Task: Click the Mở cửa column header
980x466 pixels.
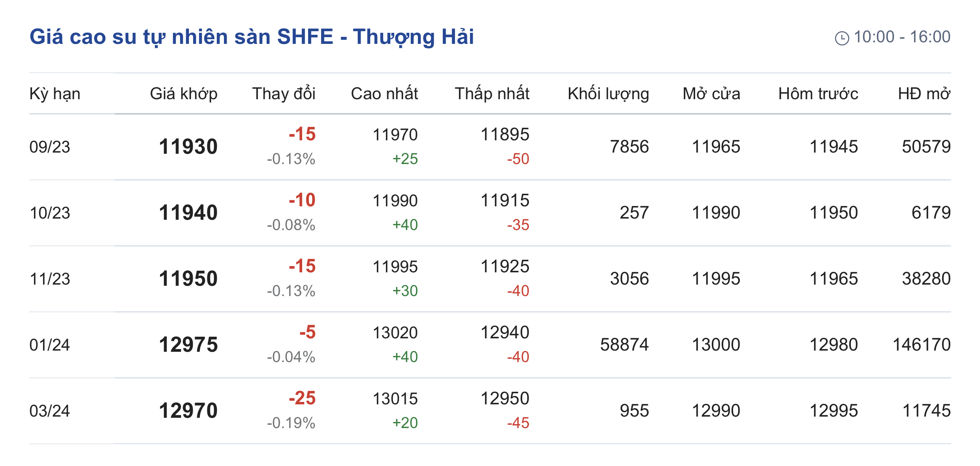Action: [x=711, y=94]
